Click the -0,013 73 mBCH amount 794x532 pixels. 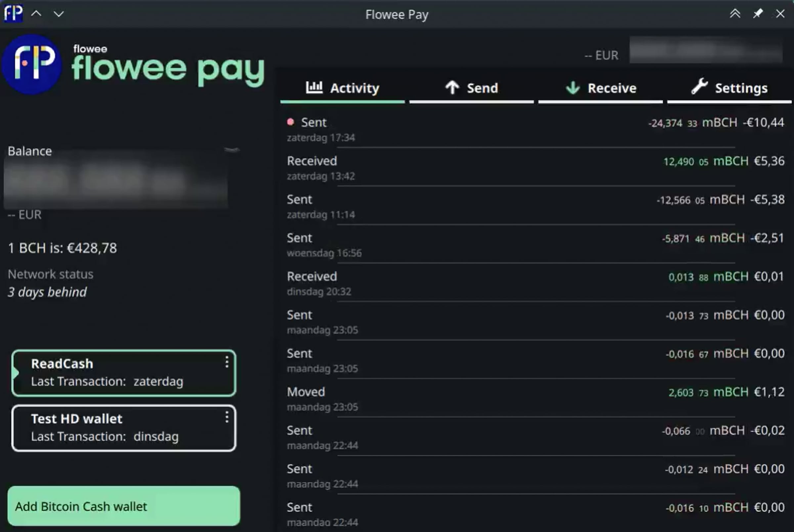pos(707,315)
